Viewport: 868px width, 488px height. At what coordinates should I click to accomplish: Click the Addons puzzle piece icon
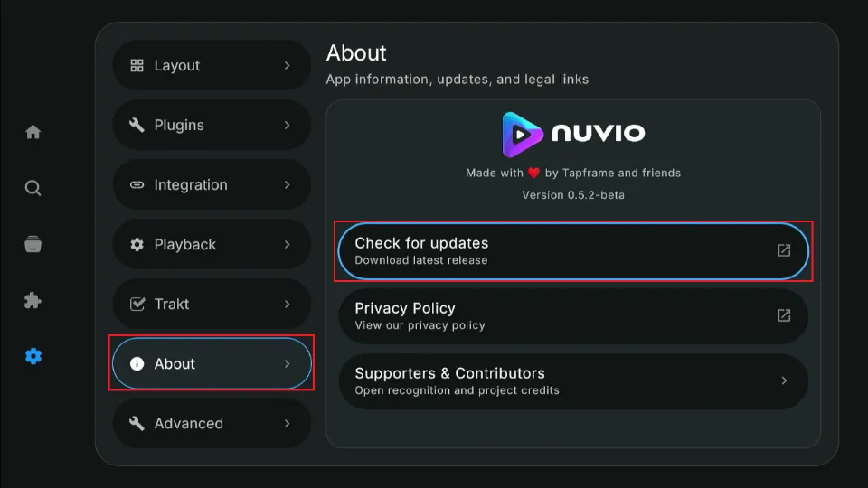click(33, 301)
